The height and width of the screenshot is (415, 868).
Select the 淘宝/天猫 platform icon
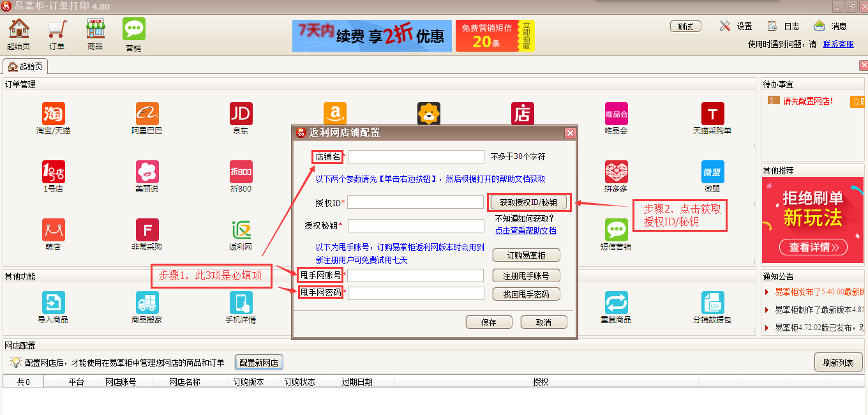point(54,114)
